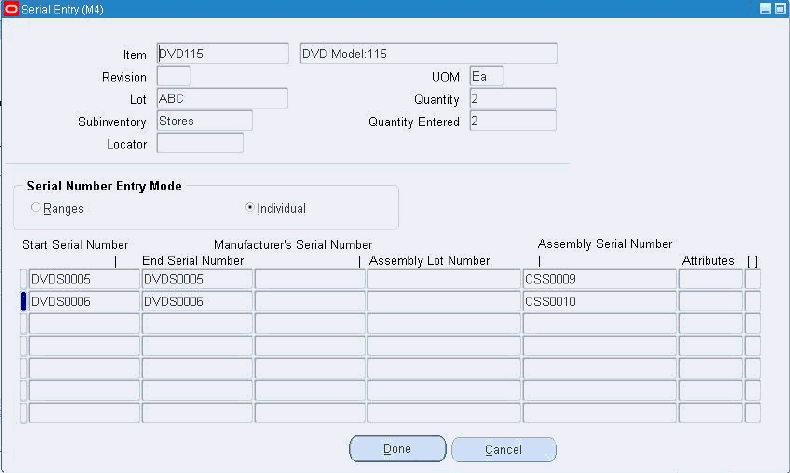The image size is (790, 473).
Task: Minimize the Serial Entry window
Action: pos(765,9)
